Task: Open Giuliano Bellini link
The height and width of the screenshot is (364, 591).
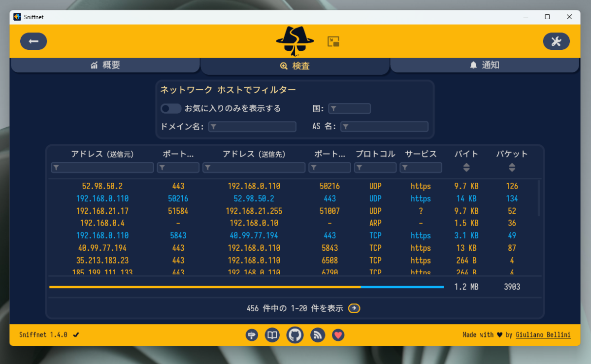Action: pyautogui.click(x=543, y=335)
